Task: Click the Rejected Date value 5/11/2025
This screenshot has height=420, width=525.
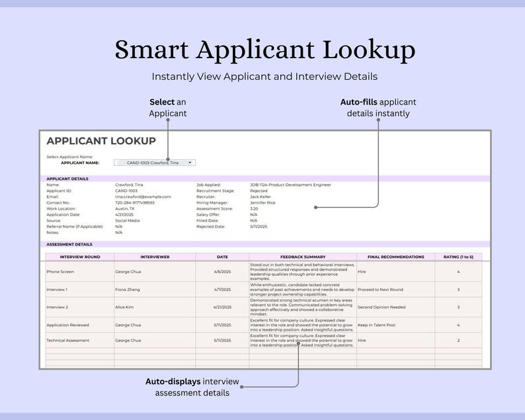Action: click(259, 227)
